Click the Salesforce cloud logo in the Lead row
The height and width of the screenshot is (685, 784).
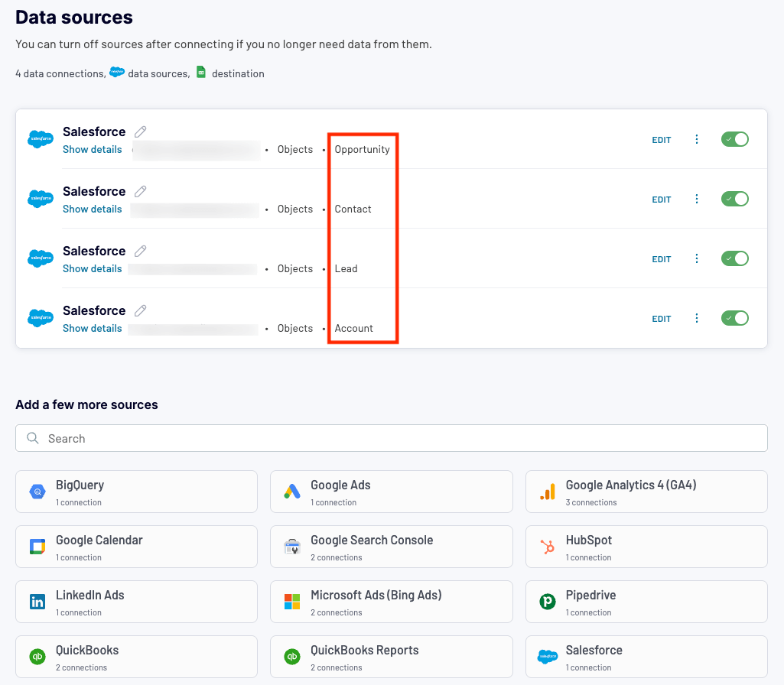point(41,258)
